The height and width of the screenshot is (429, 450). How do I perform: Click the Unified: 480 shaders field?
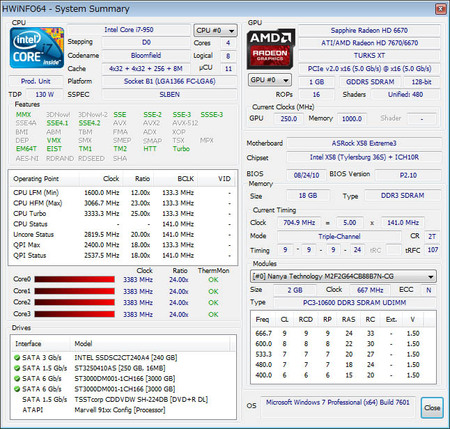(x=405, y=94)
